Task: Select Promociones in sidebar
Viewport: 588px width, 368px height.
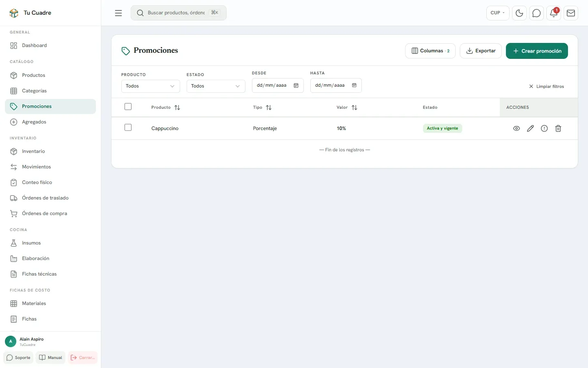Action: [50, 106]
